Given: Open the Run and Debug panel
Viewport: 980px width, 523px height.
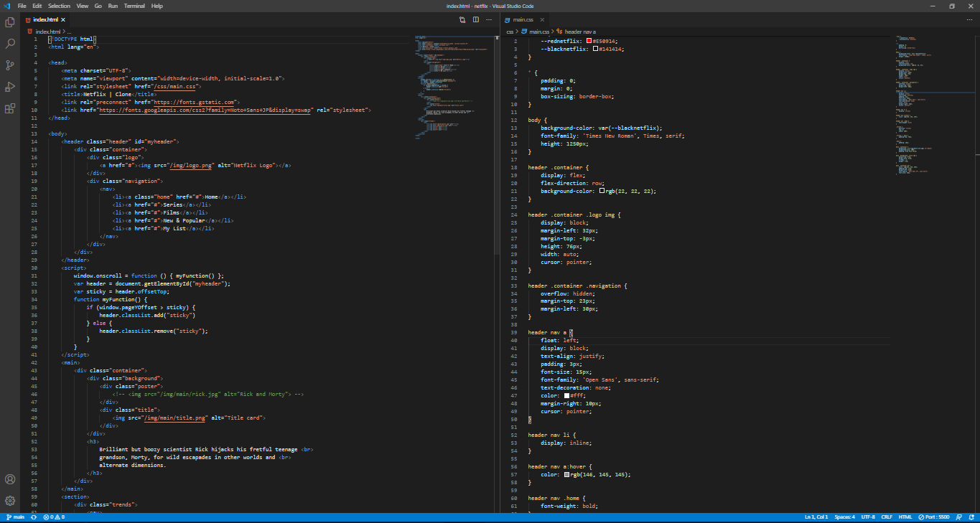Looking at the screenshot, I should click(x=9, y=87).
